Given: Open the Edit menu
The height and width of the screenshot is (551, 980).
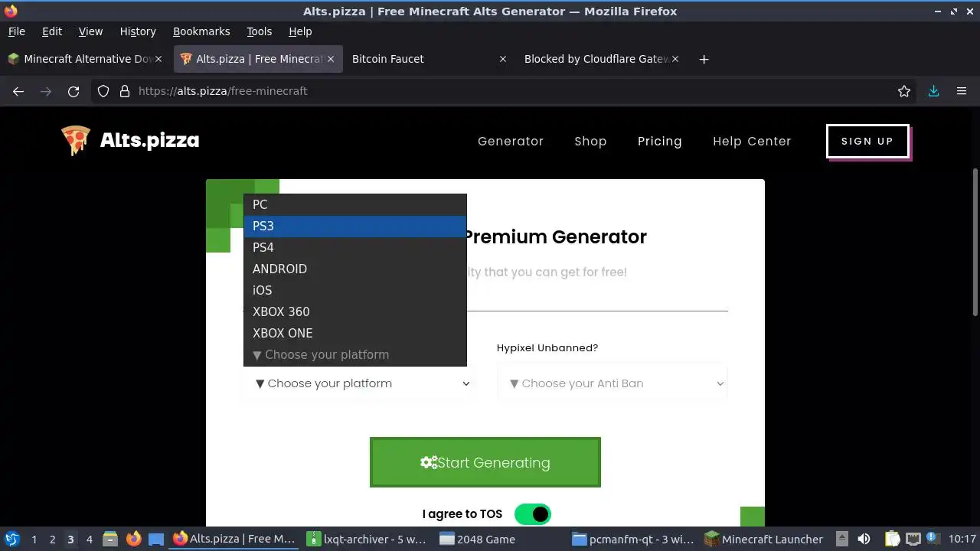Looking at the screenshot, I should (52, 31).
